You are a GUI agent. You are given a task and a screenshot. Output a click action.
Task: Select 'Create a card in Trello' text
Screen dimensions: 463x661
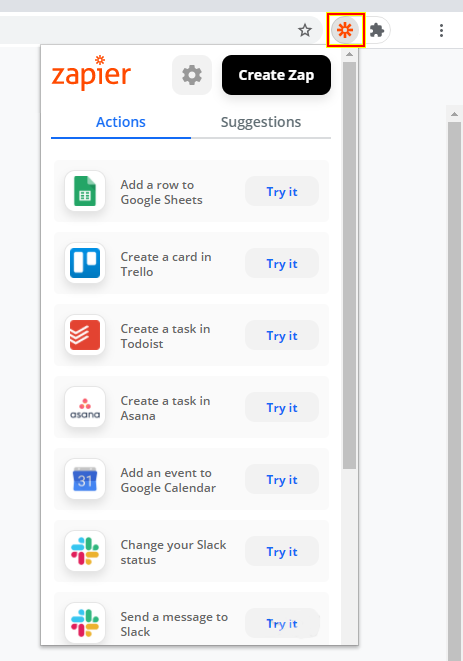166,264
